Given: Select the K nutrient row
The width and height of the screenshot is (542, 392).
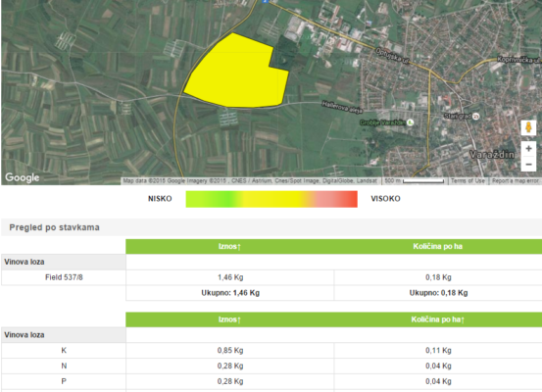Looking at the screenshot, I should pyautogui.click(x=271, y=350).
